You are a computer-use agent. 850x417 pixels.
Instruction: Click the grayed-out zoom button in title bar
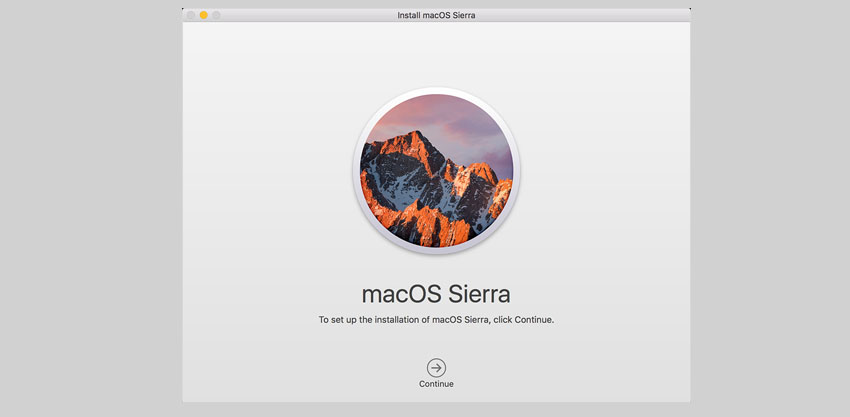[x=216, y=15]
